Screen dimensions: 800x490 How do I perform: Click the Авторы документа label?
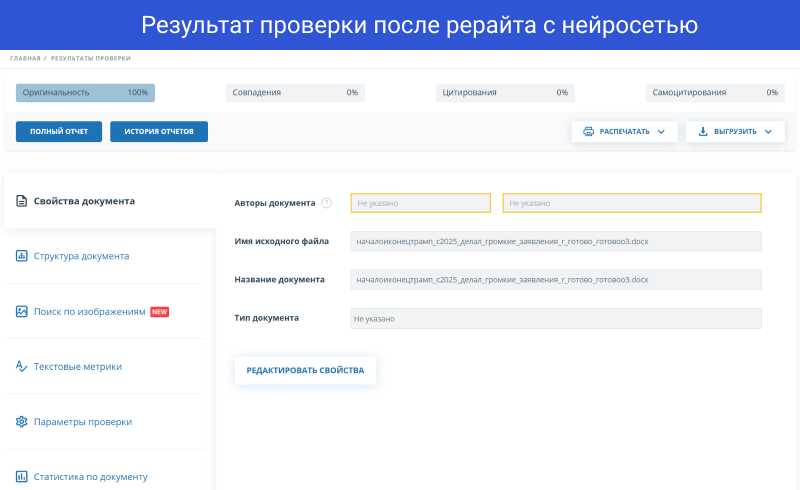click(x=274, y=203)
